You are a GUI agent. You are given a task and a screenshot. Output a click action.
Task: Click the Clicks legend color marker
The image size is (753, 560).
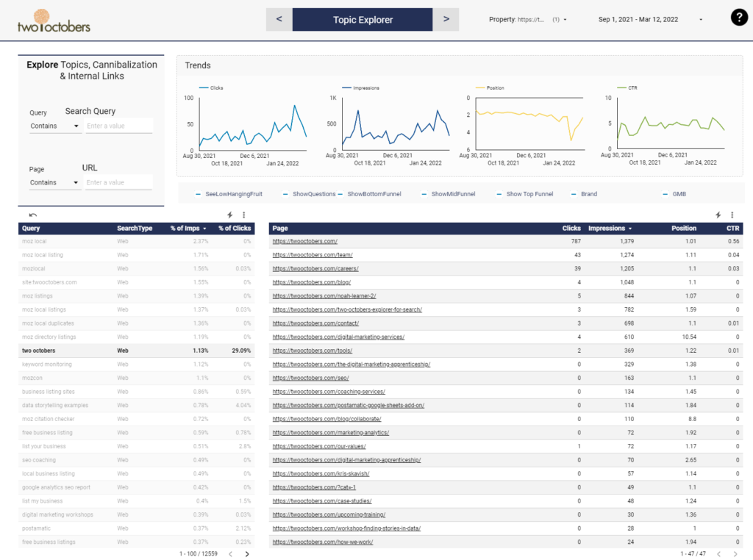[x=204, y=87]
